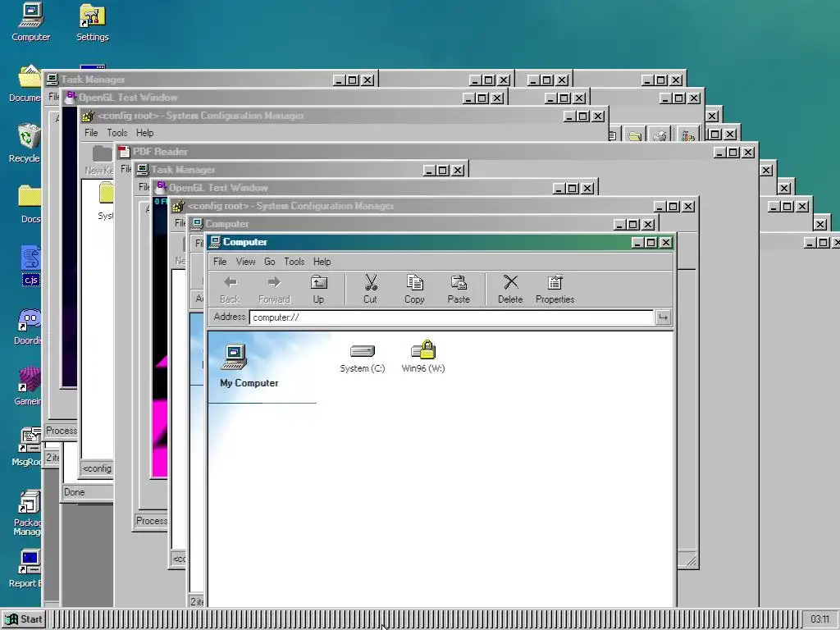The width and height of the screenshot is (840, 630).
Task: Open File menu in rear Configuration Manager
Action: [91, 133]
